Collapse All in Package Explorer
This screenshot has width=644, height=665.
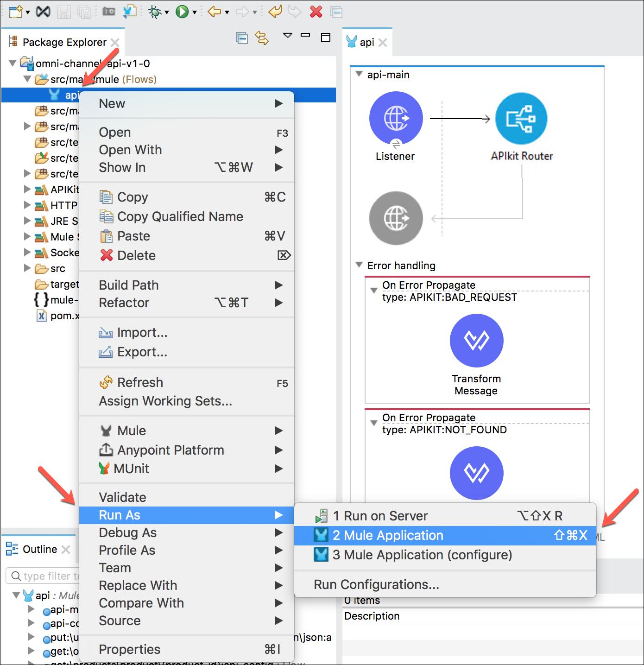pos(242,38)
